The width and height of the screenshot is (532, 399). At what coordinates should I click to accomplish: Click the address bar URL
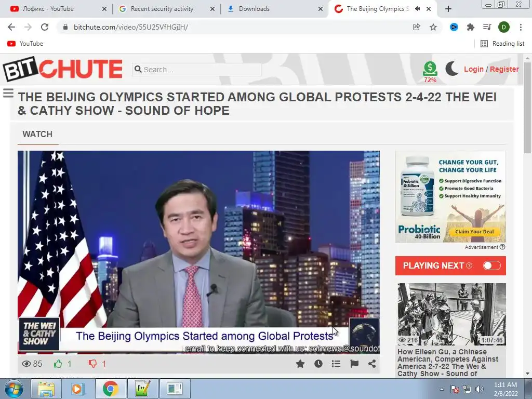130,27
